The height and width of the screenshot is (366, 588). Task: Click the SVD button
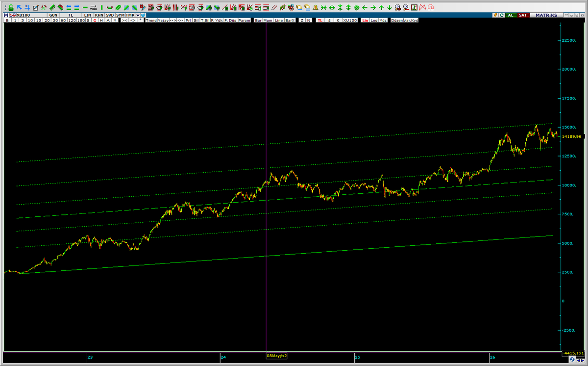(110, 15)
